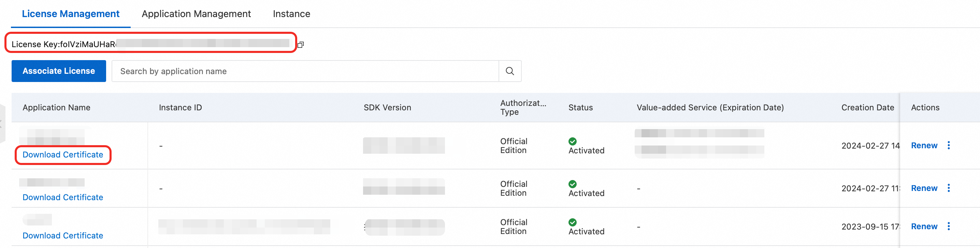The width and height of the screenshot is (980, 248).
Task: Click Official Edition in the 2023-09-15 row
Action: (514, 227)
